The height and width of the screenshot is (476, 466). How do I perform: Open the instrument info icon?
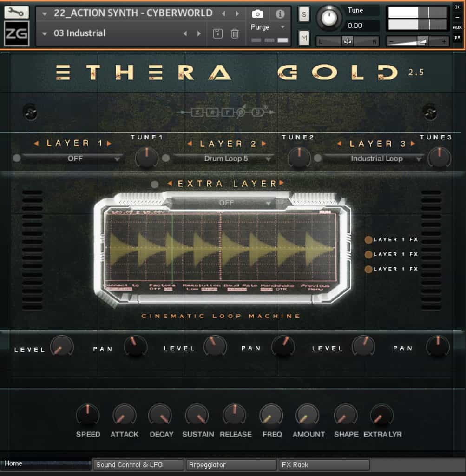click(280, 13)
